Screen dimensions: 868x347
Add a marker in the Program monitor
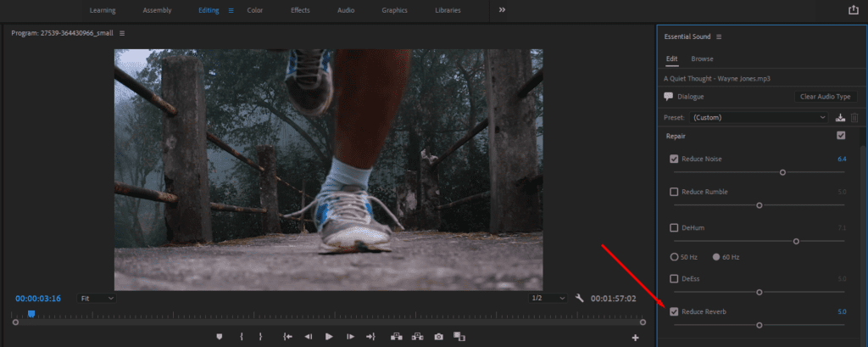click(x=220, y=337)
